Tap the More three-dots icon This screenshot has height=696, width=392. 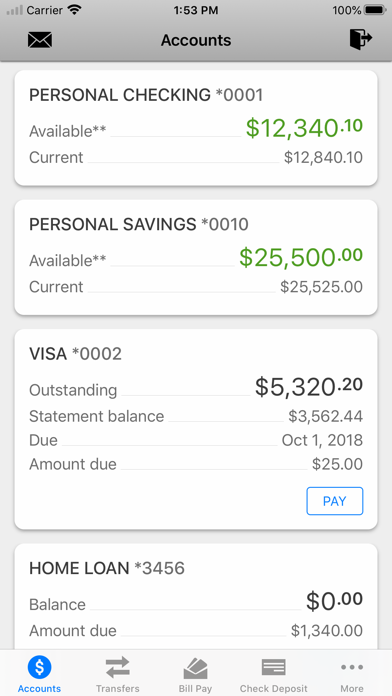pyautogui.click(x=352, y=667)
